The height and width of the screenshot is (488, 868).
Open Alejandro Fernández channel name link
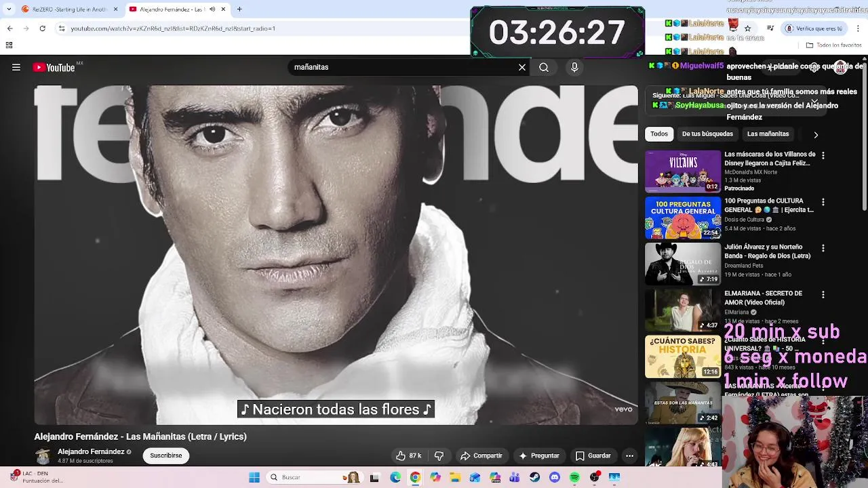click(91, 451)
